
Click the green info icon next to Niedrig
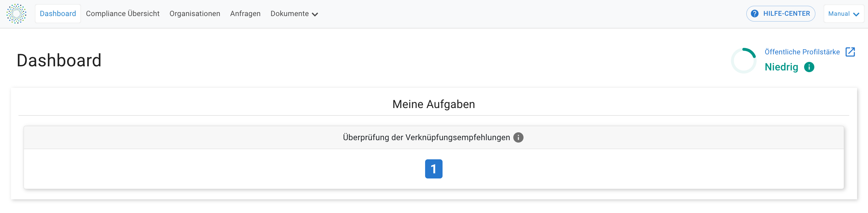click(809, 67)
